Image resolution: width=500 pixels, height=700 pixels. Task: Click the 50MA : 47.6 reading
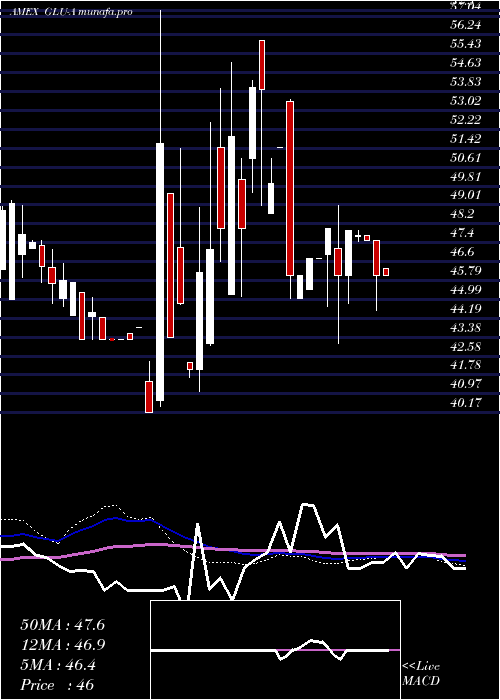[62, 625]
